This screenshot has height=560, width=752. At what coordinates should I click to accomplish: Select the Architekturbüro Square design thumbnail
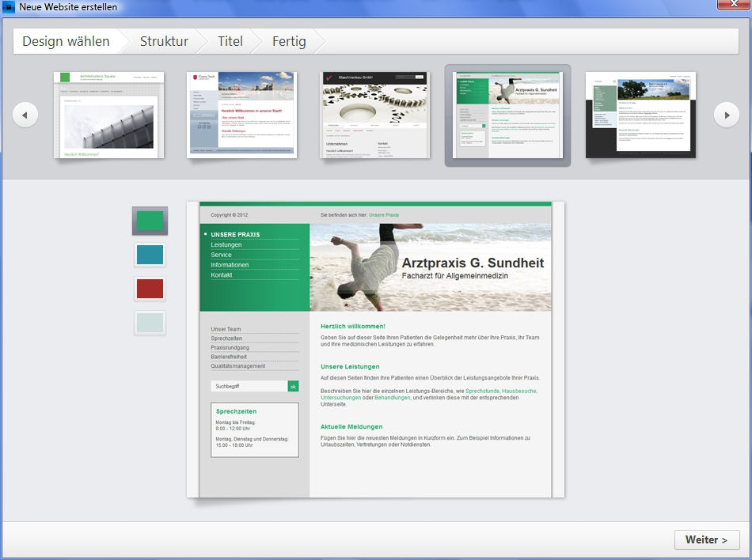tap(108, 115)
